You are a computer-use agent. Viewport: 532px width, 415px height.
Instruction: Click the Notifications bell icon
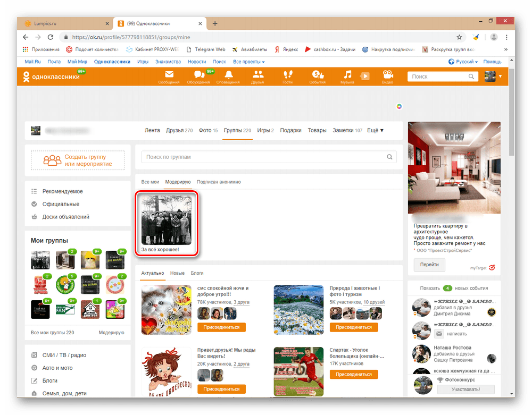click(x=228, y=75)
